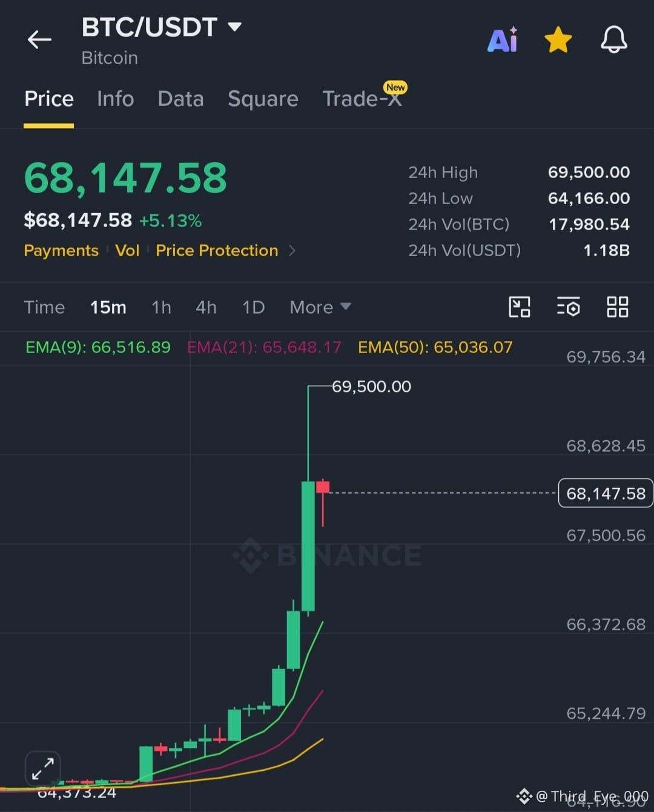Screen dimensions: 654x812
Task: Tap the back arrow icon
Action: pos(39,40)
